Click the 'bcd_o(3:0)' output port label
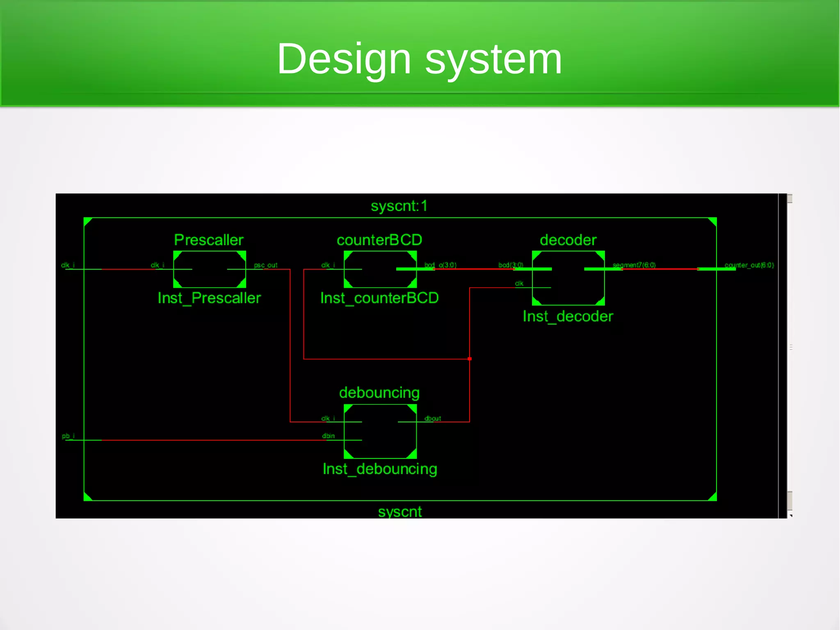 coord(441,265)
